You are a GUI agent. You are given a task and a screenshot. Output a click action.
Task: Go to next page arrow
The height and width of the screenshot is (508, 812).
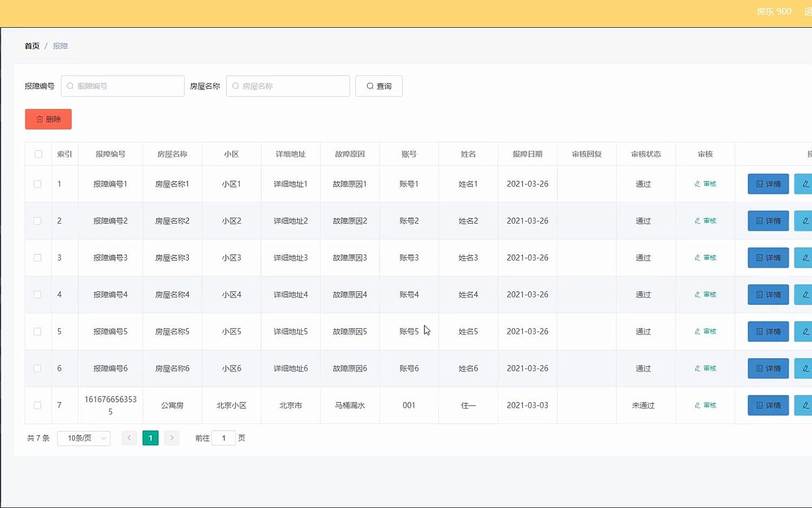172,438
